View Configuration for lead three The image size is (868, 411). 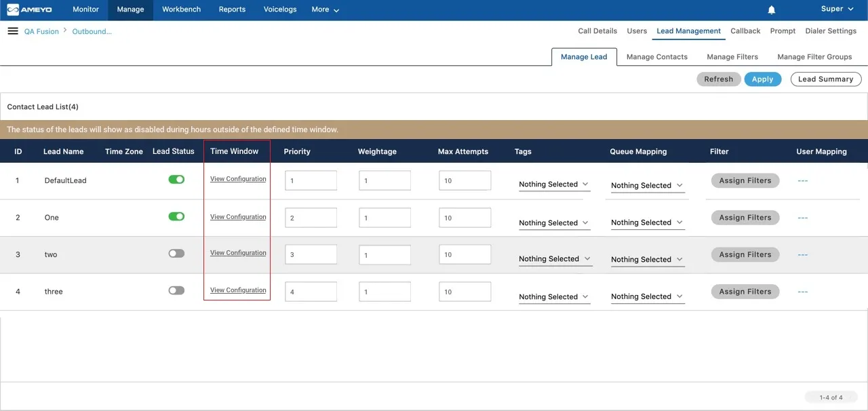(x=238, y=290)
